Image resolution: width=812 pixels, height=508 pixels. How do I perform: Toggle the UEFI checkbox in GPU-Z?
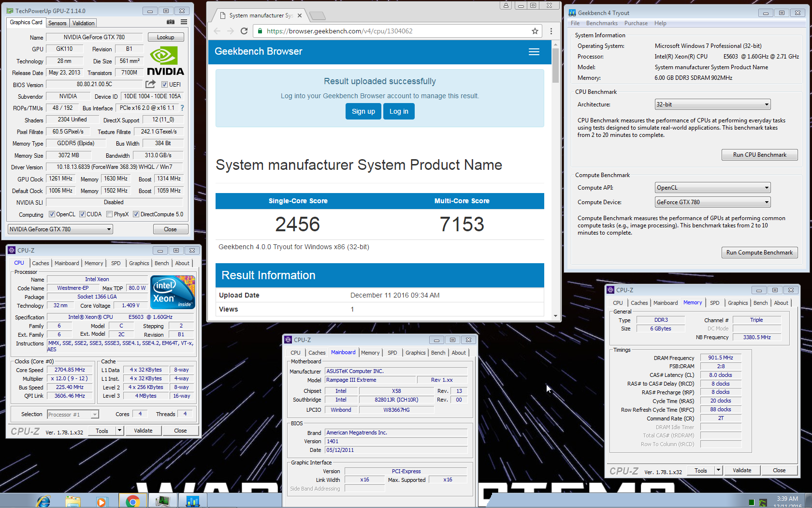pos(164,84)
